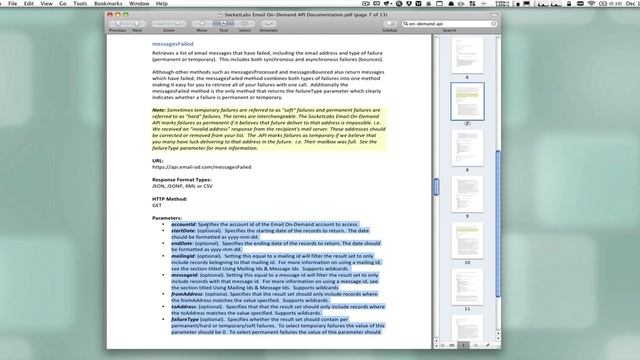Open the File menu
640x360 pixels.
click(x=13, y=3)
